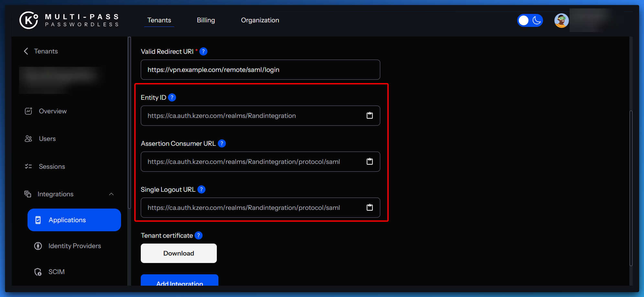This screenshot has height=297, width=644.
Task: Open the SCIM integration page
Action: (56, 272)
